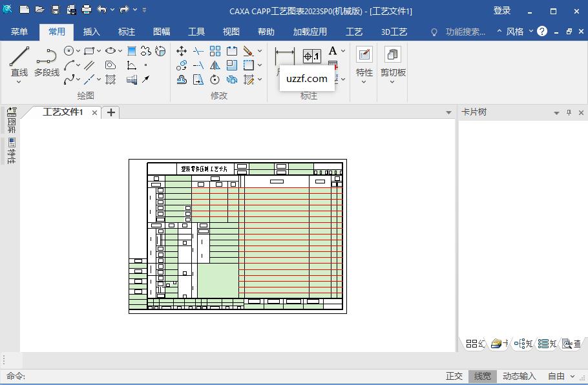Toggle 线宽 (Line width) display

(482, 376)
